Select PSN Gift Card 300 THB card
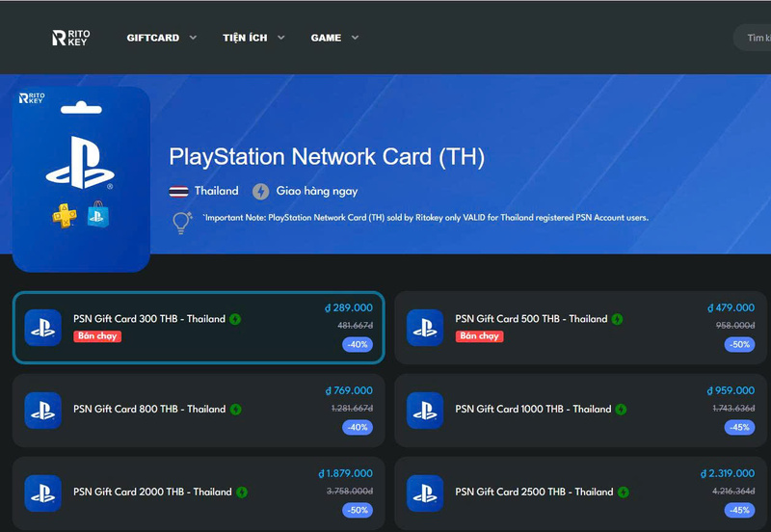The image size is (771, 532). tap(199, 328)
